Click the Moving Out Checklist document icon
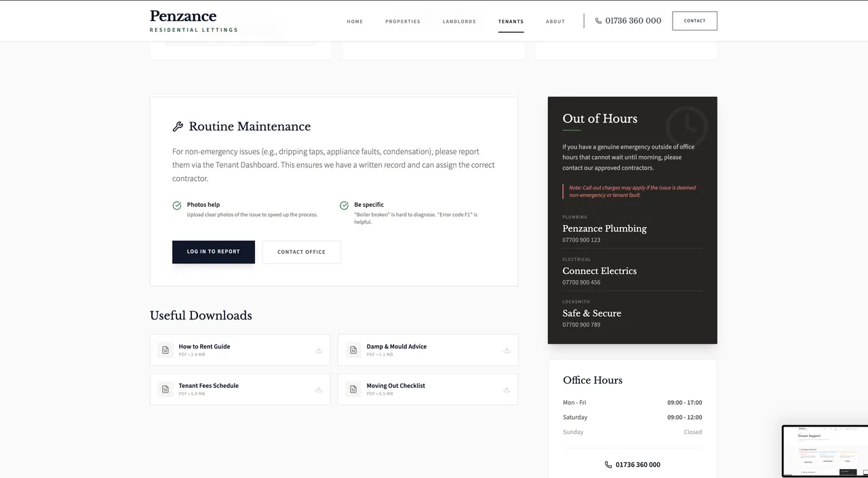 (353, 390)
